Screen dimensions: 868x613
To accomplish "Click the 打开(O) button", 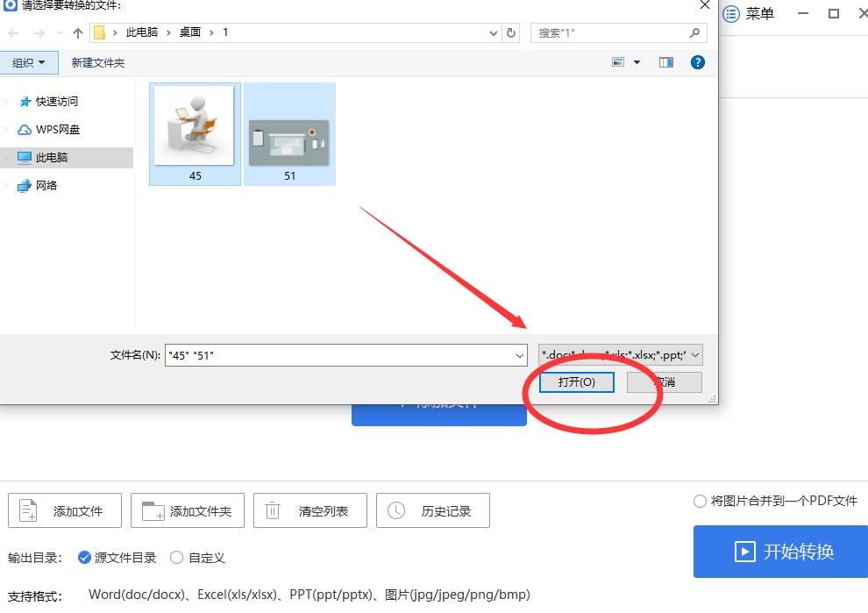I will (576, 381).
